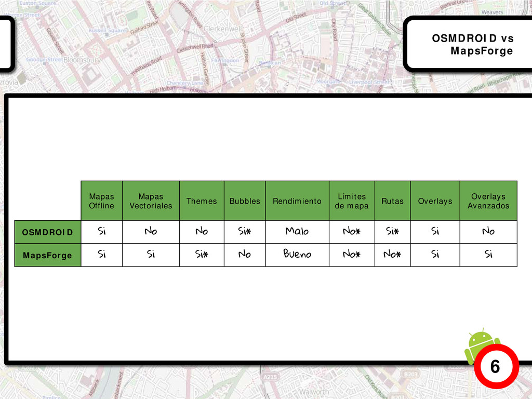The height and width of the screenshot is (399, 532).
Task: Click OSMDROID's 'Si' Mapas Offline cell
Action: tap(101, 232)
